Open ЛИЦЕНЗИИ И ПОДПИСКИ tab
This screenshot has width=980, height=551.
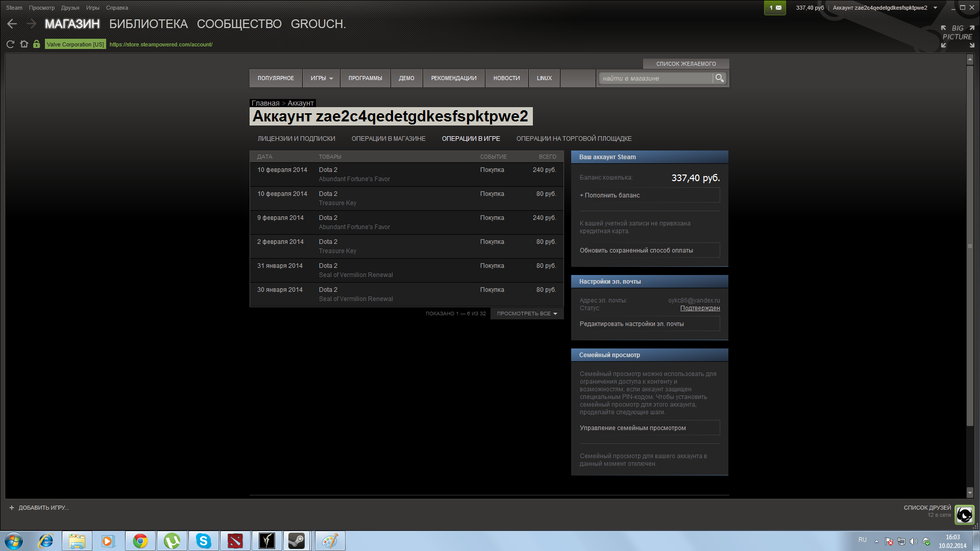pyautogui.click(x=297, y=138)
